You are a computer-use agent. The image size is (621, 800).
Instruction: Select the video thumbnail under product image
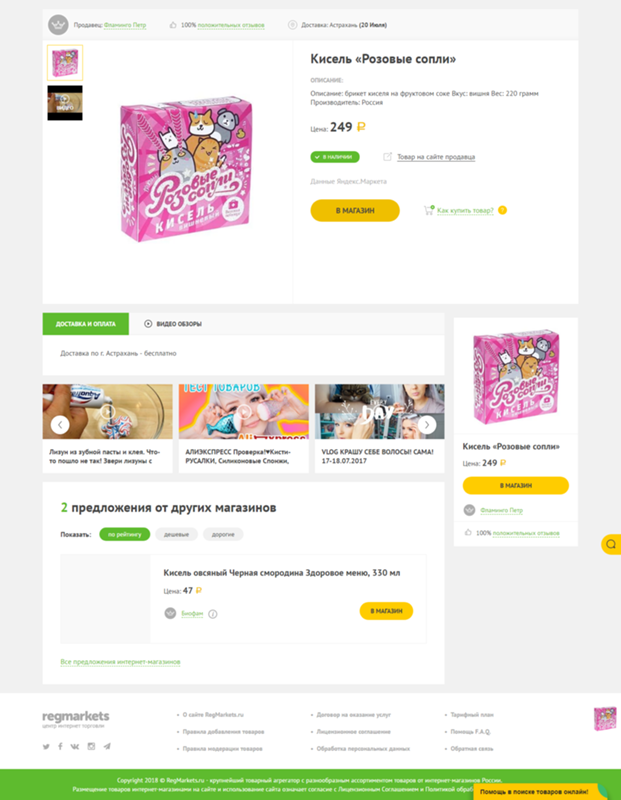pyautogui.click(x=65, y=103)
